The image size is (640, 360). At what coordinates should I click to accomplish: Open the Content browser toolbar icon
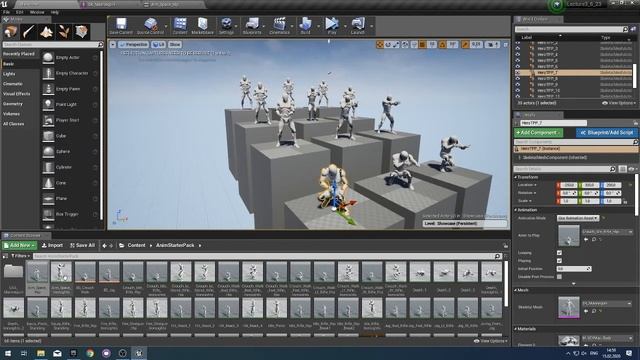point(180,25)
